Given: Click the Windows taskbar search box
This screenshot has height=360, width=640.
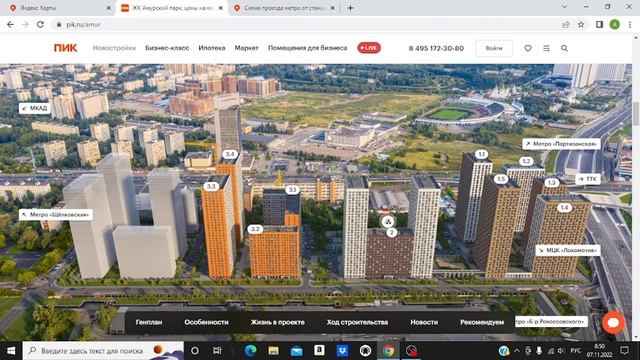Looking at the screenshot, I should pos(103,351).
